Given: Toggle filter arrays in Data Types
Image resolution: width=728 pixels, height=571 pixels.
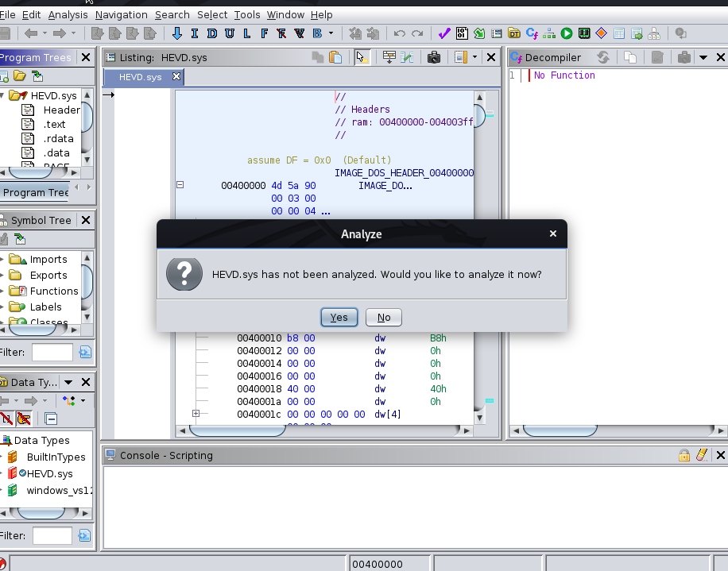Looking at the screenshot, I should coord(6,419).
